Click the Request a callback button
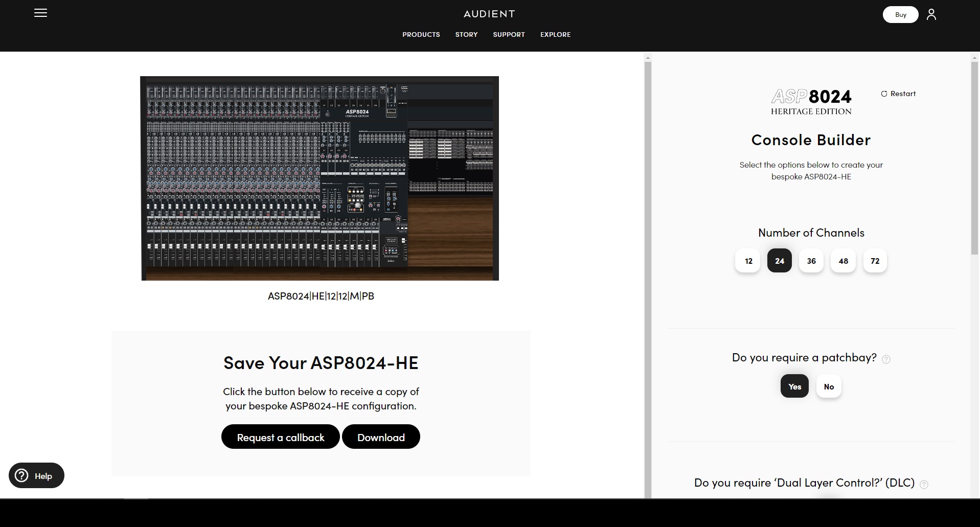 coord(280,437)
